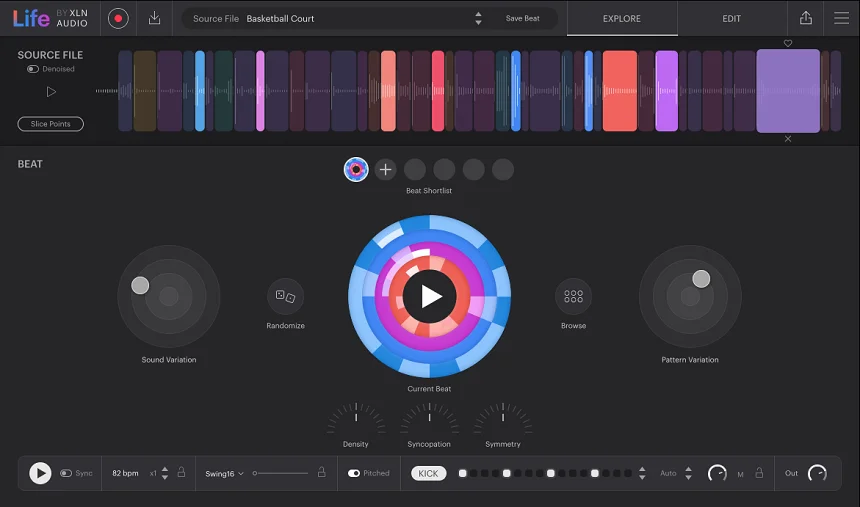Click the Density dial
This screenshot has height=507, width=860.
356,419
